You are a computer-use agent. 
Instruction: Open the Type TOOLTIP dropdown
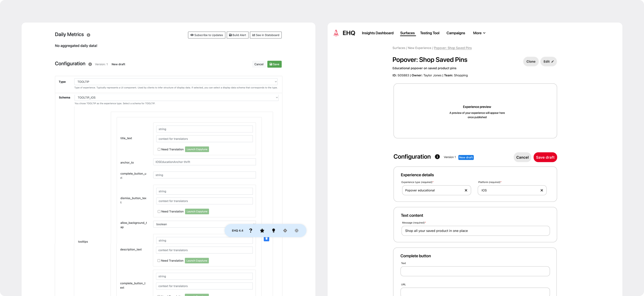[x=176, y=82]
